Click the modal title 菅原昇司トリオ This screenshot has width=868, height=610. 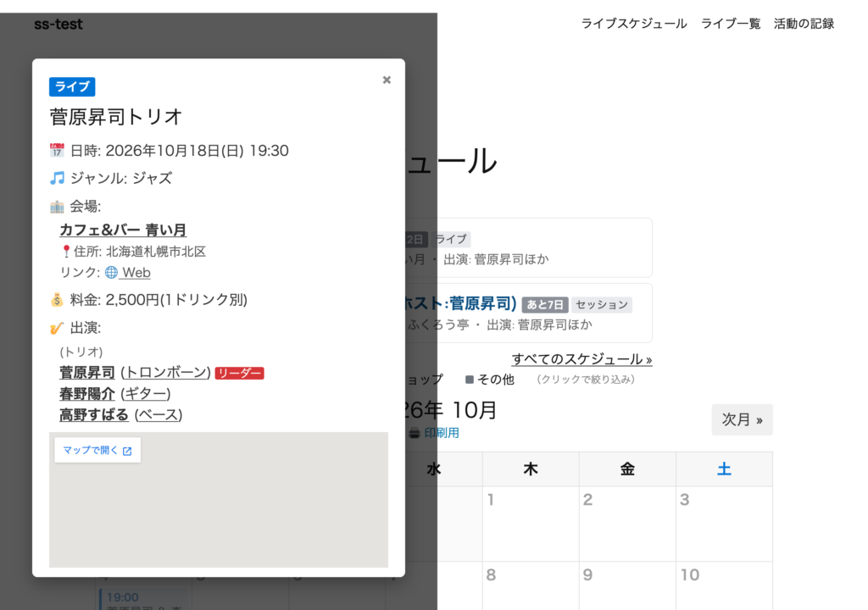[x=115, y=117]
